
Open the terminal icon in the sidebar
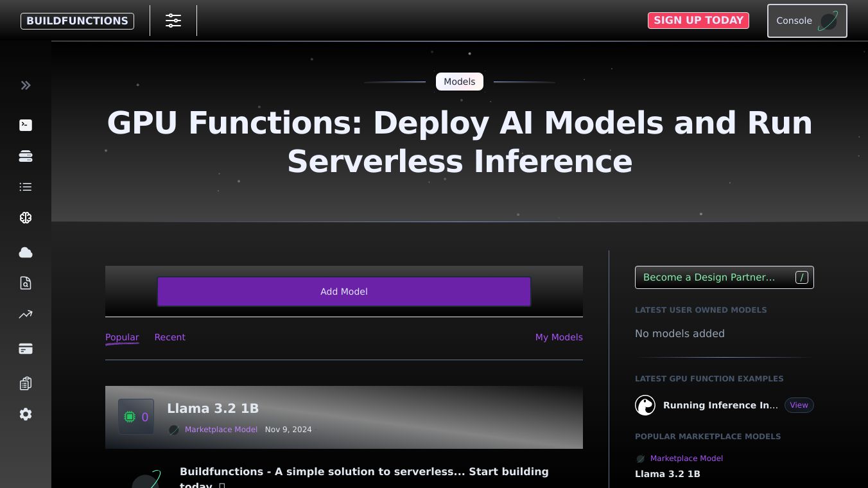(x=26, y=125)
